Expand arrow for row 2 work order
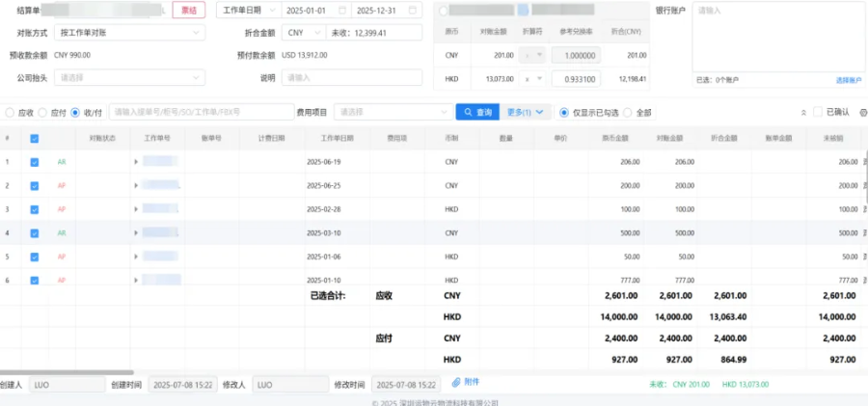Viewport: 868px width, 406px height. [136, 185]
